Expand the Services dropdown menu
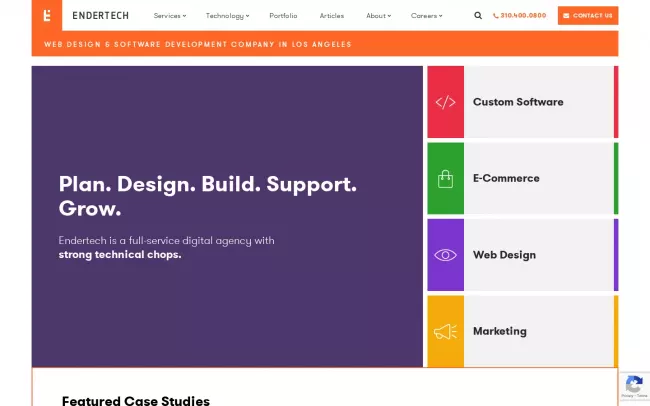This screenshot has width=650, height=406. [169, 16]
